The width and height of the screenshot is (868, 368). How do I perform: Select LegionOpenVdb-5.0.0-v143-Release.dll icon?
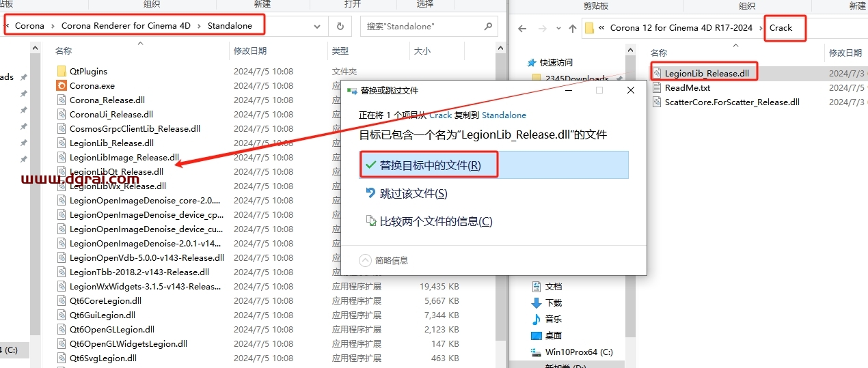[x=62, y=257]
